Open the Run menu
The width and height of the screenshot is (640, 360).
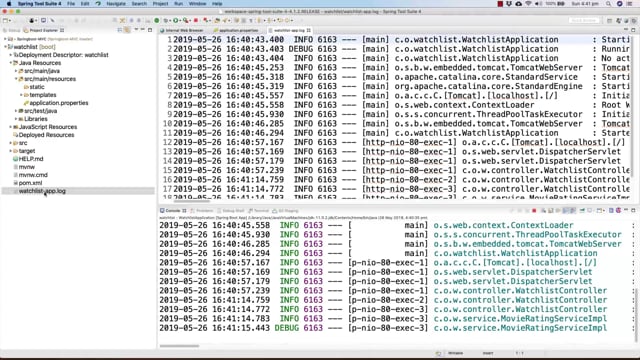pyautogui.click(x=178, y=4)
